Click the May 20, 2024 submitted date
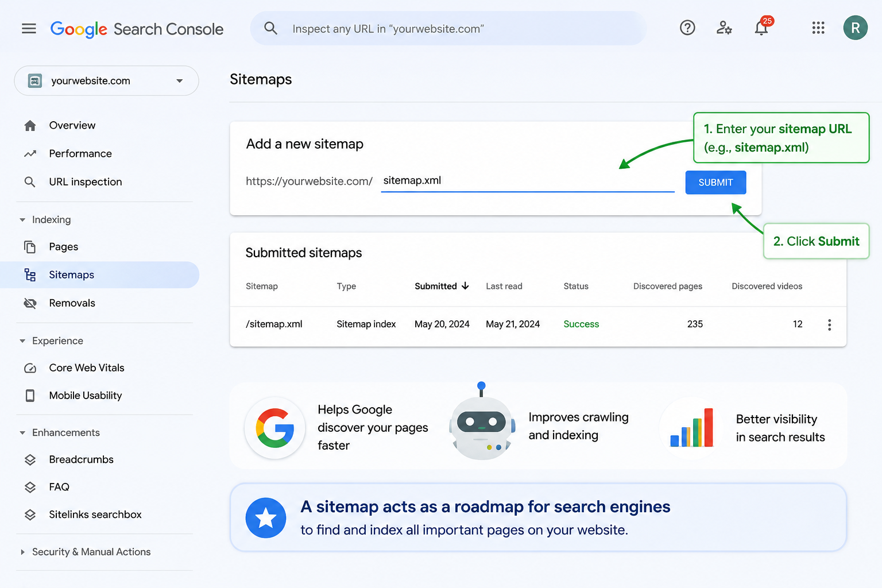 tap(442, 324)
